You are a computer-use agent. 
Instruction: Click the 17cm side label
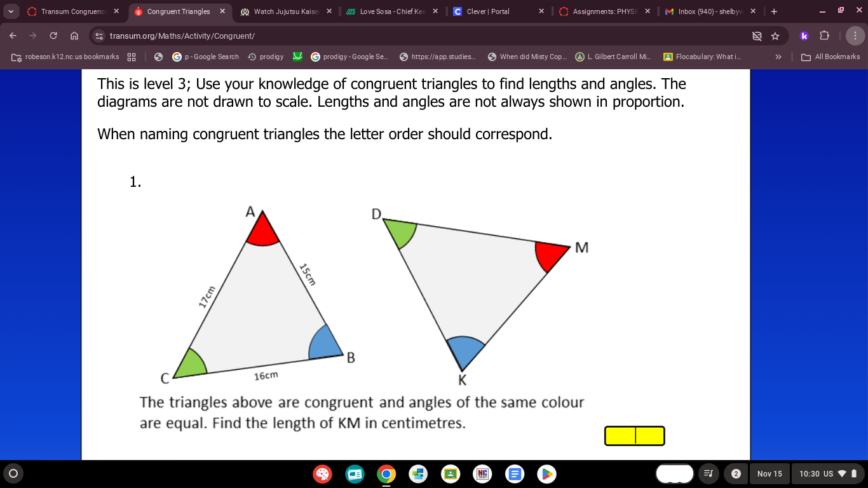point(207,297)
